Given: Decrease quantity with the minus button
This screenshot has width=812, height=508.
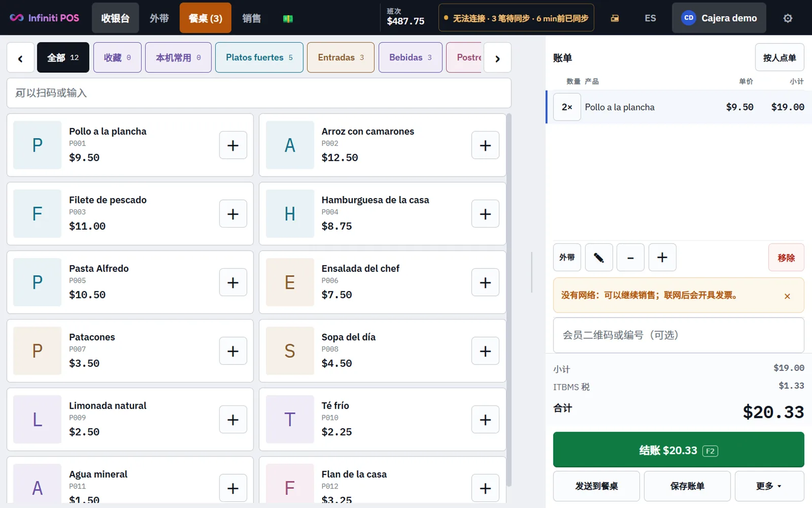Looking at the screenshot, I should pyautogui.click(x=630, y=258).
